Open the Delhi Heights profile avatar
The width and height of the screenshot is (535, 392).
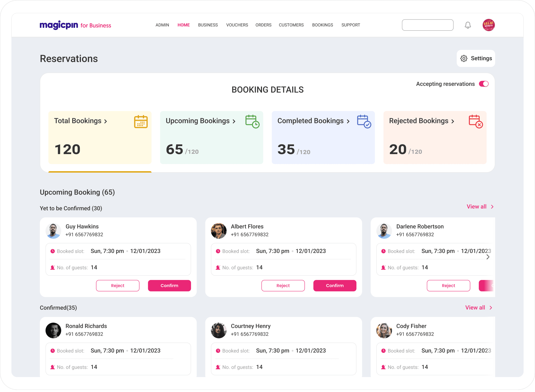pyautogui.click(x=489, y=25)
